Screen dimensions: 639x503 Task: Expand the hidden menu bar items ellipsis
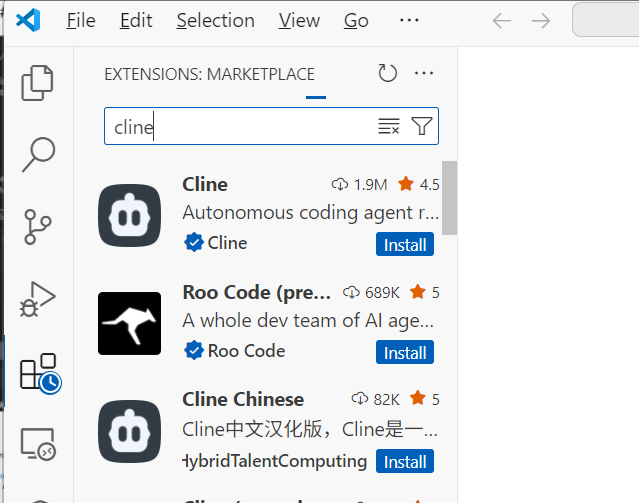click(409, 21)
